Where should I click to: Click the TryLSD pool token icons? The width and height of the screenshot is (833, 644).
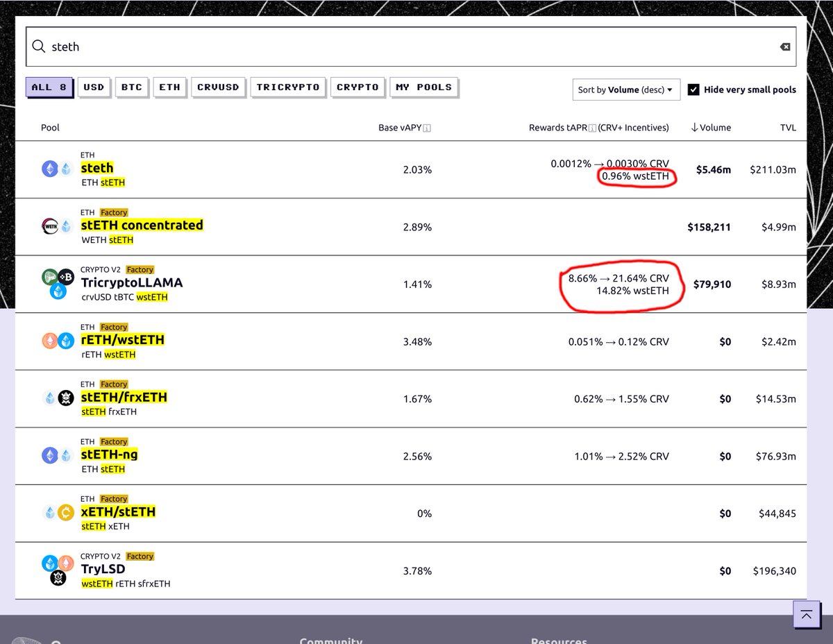tap(58, 570)
